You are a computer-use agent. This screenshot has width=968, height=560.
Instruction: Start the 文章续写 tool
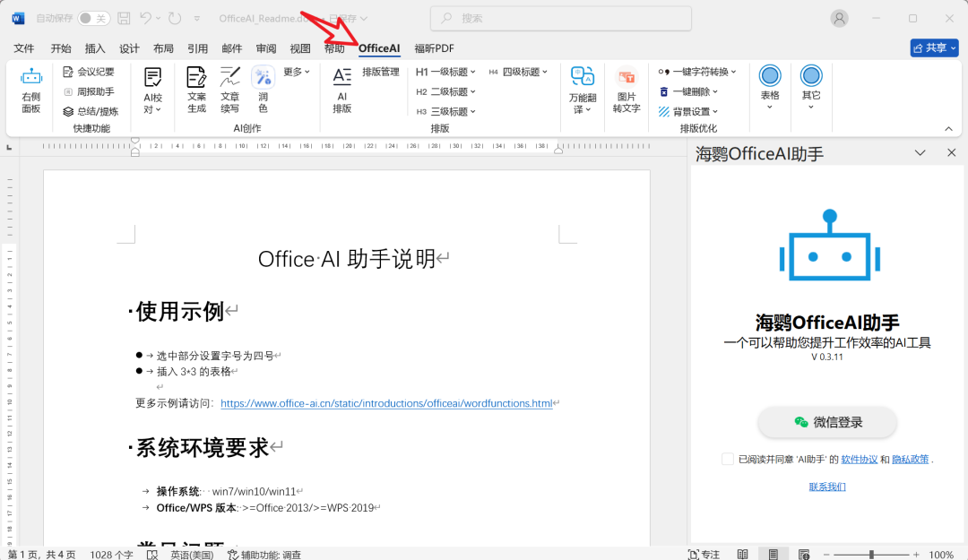pos(229,90)
